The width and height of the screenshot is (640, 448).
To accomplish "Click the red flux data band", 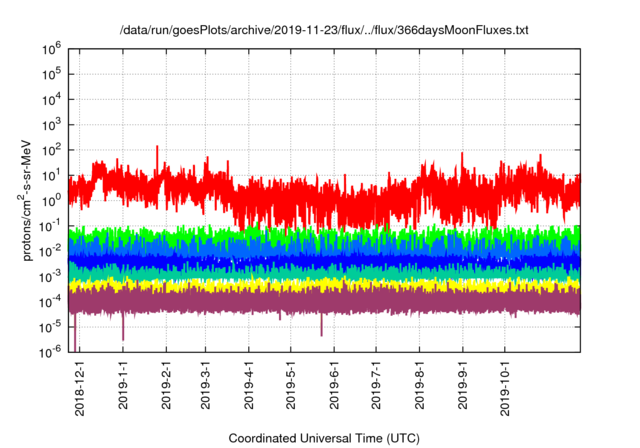I will coord(300,195).
